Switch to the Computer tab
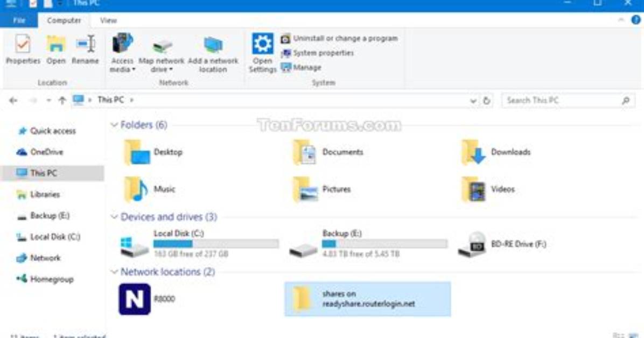The width and height of the screenshot is (644, 338). coord(64,20)
